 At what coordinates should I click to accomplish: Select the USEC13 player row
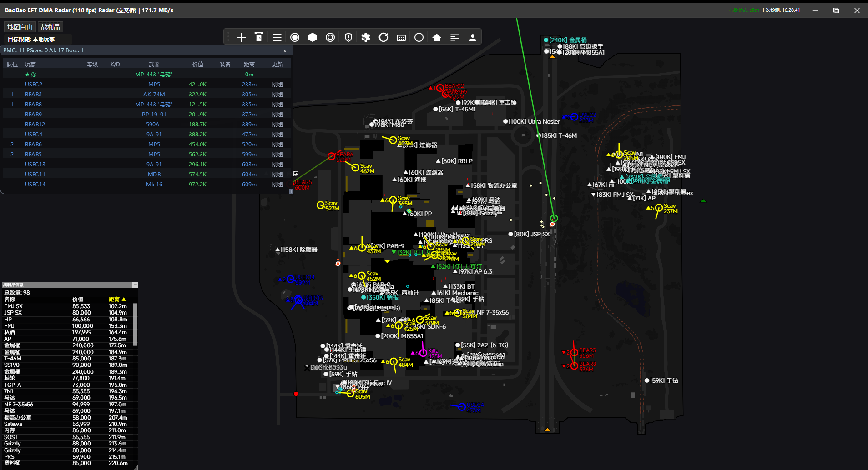pyautogui.click(x=146, y=165)
